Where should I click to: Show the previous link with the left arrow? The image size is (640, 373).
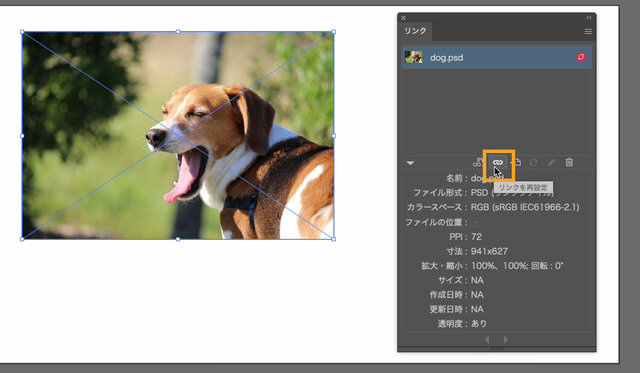click(x=487, y=340)
